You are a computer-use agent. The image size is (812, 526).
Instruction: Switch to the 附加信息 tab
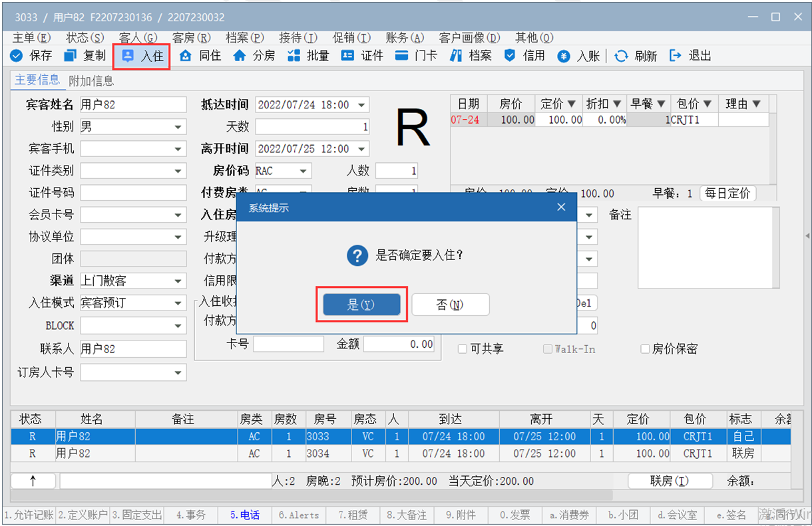point(91,81)
